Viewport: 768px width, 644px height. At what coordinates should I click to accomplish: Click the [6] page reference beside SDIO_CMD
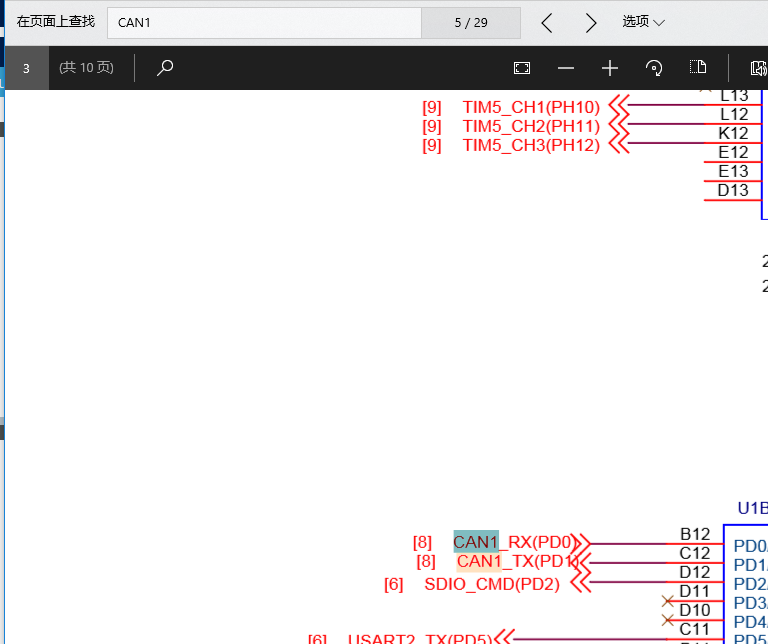point(394,584)
